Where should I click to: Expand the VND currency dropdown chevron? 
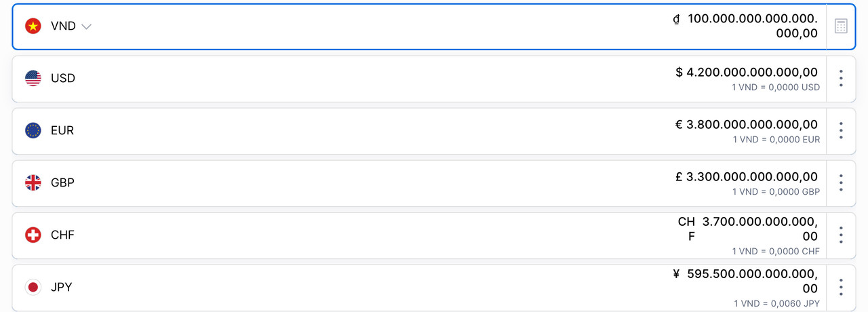[86, 27]
